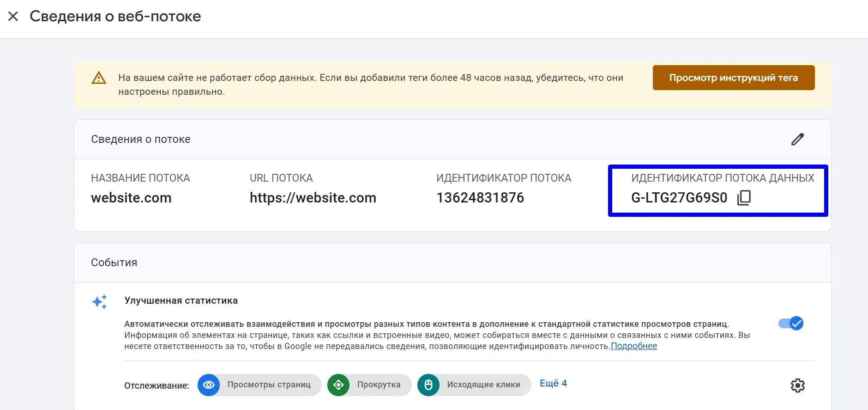Select the 'Просмотры страниц' chip

(x=259, y=385)
